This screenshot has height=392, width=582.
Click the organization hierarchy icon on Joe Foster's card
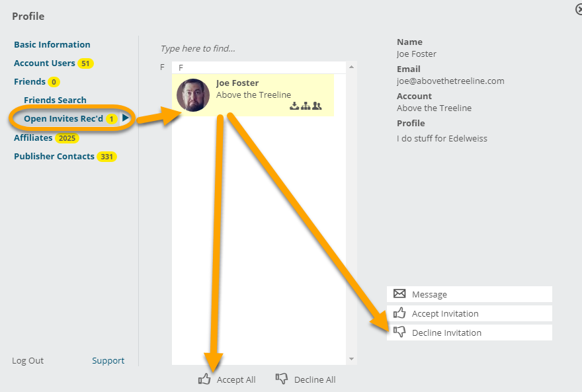tap(306, 106)
